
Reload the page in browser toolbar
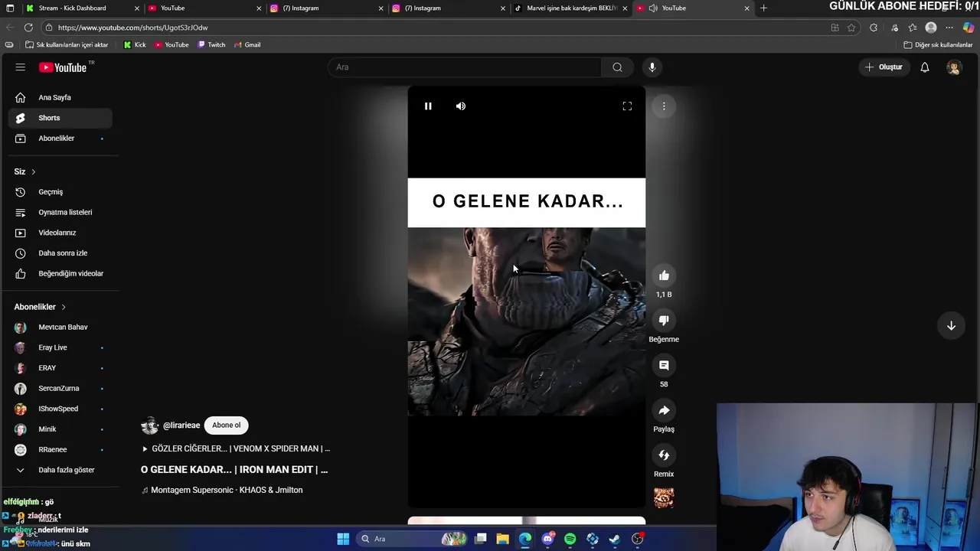point(28,28)
